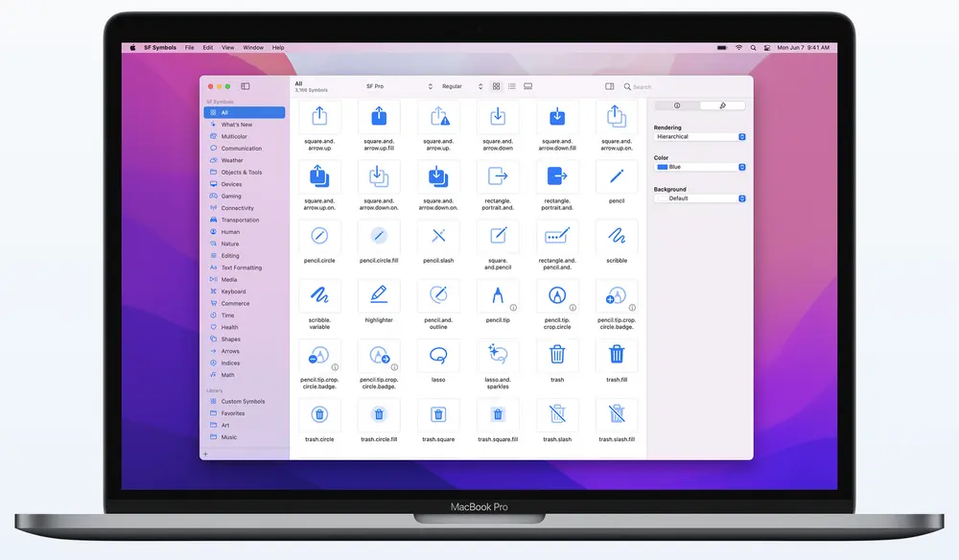Open the Multicolor category in sidebar
This screenshot has height=560, width=959.
point(234,137)
